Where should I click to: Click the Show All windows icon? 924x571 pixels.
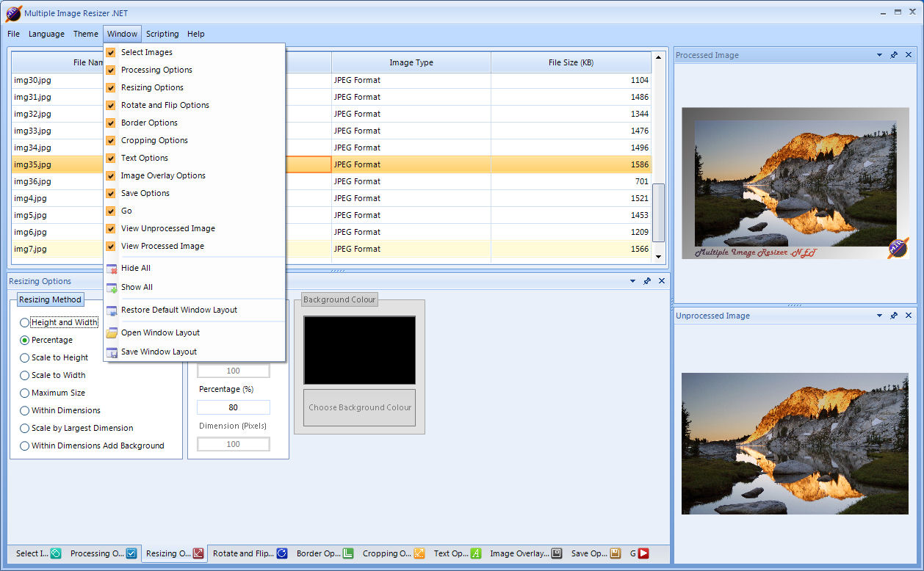pos(112,288)
